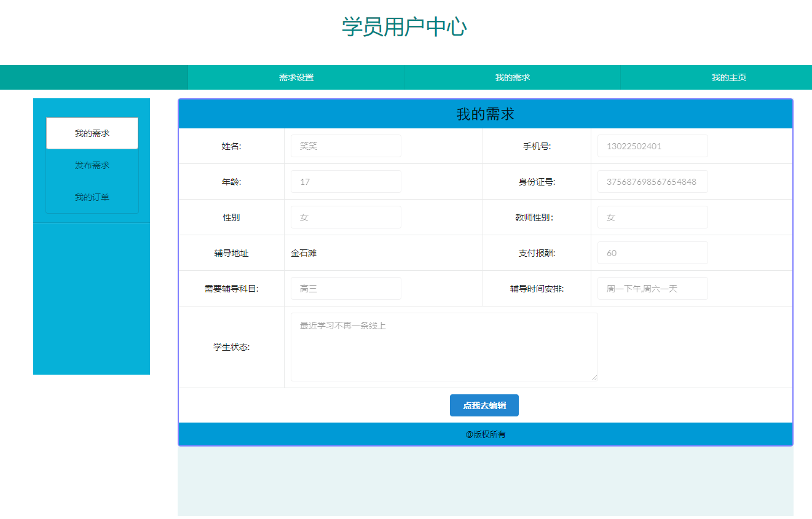The image size is (812, 519).
Task: Click the 学员用户中心 page title
Action: coord(405,27)
